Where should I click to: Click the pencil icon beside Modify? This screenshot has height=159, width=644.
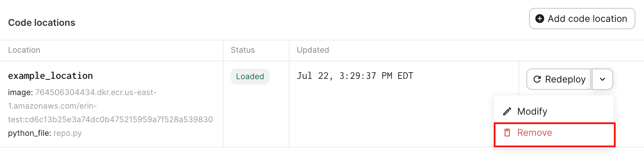507,111
